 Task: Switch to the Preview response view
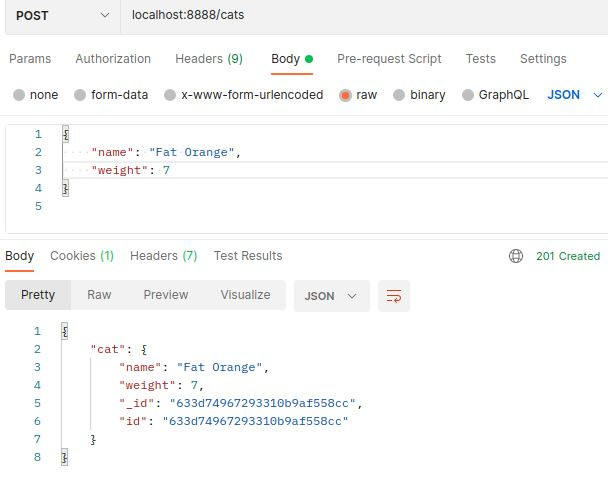pyautogui.click(x=166, y=295)
